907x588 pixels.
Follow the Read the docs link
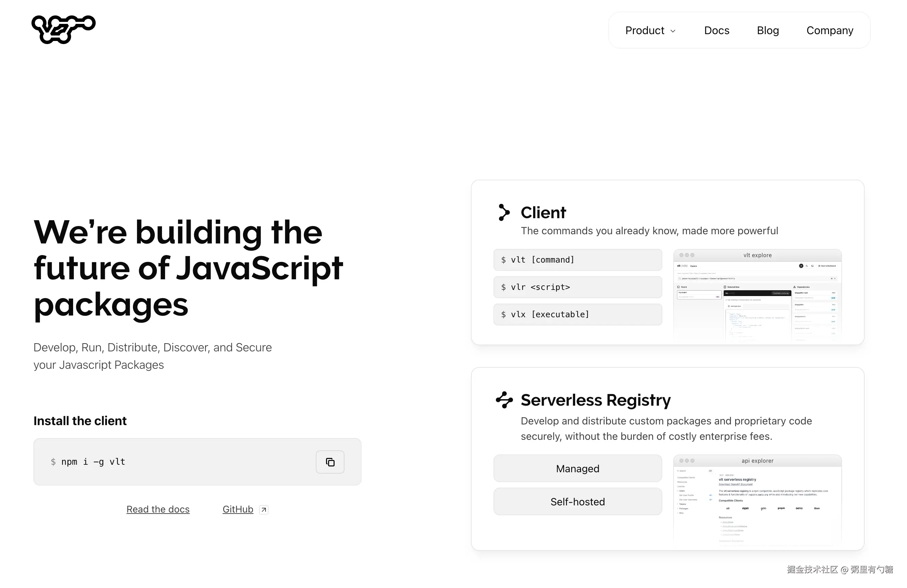tap(158, 509)
